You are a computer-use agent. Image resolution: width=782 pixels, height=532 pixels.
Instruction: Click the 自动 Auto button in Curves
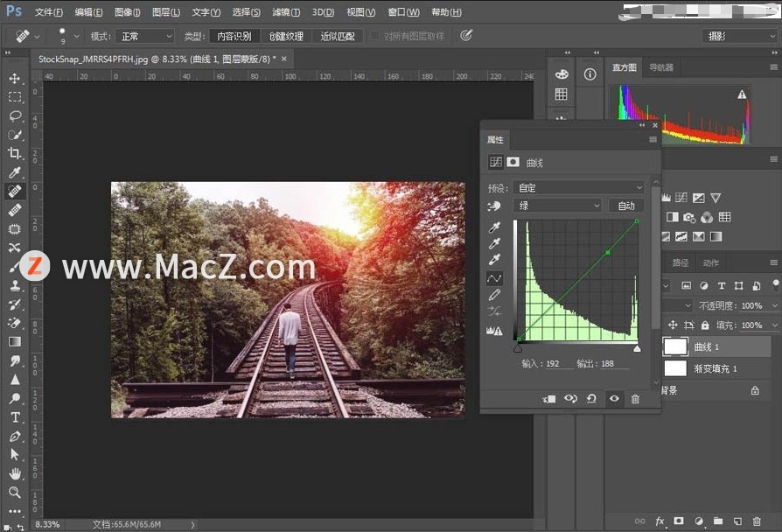(626, 206)
